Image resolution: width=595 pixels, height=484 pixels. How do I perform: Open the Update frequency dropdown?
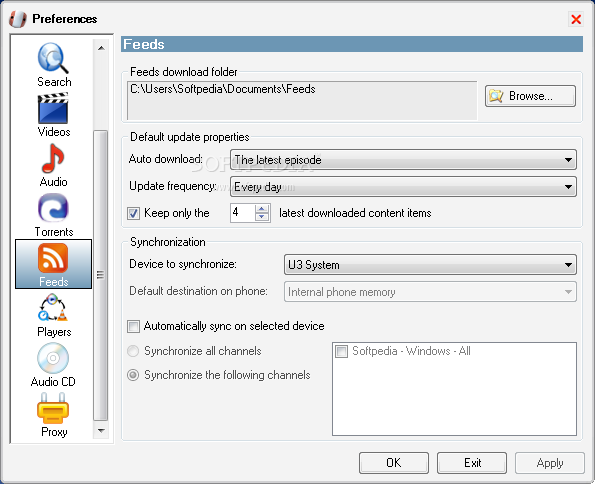(403, 186)
